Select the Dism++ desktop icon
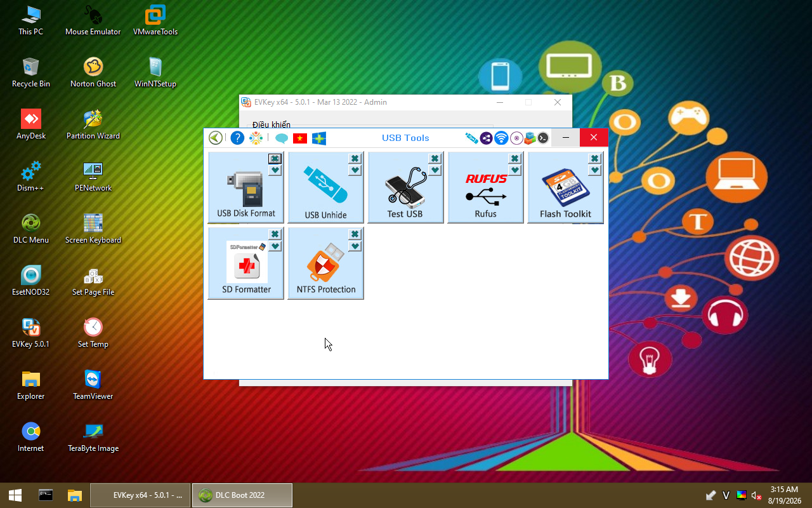This screenshot has width=812, height=508. (30, 177)
